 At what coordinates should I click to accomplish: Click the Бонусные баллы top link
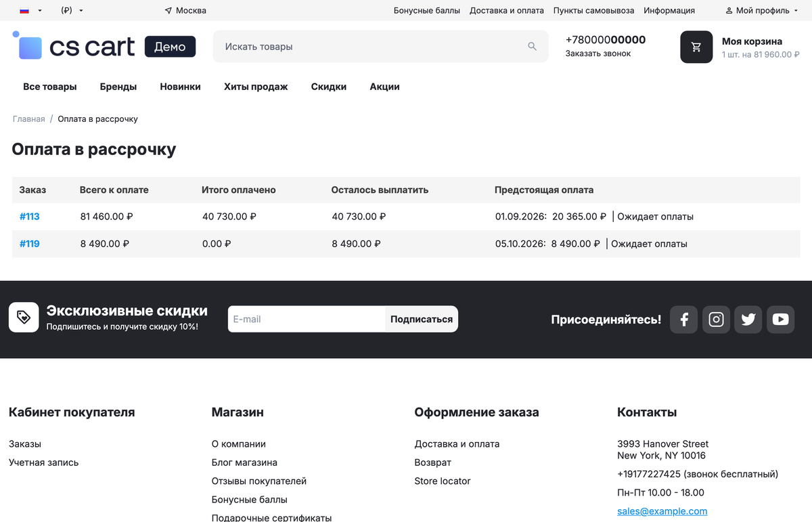click(x=427, y=11)
